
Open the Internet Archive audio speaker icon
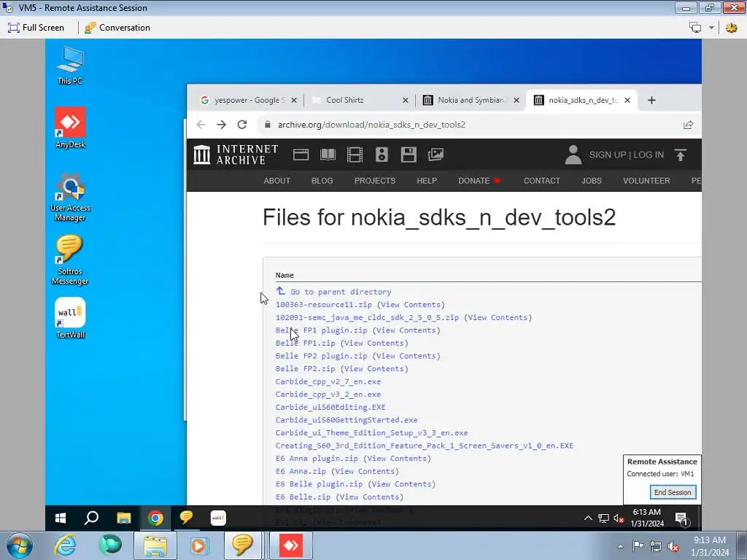pyautogui.click(x=382, y=155)
